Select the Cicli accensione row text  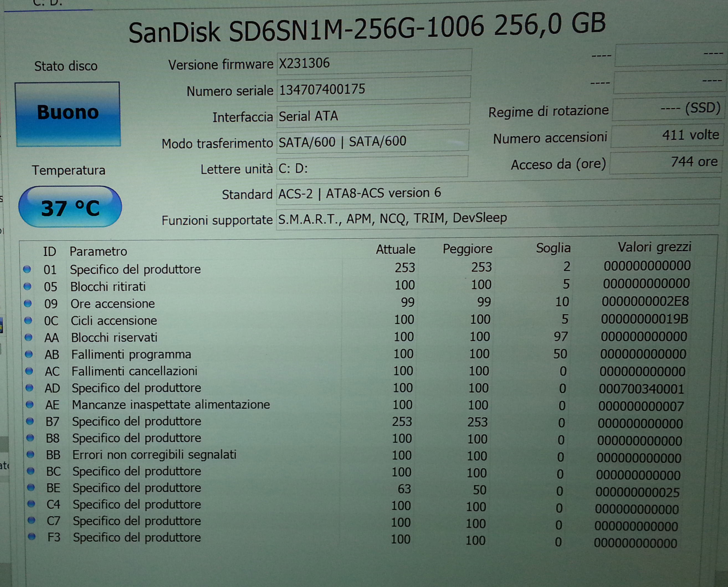click(x=114, y=320)
